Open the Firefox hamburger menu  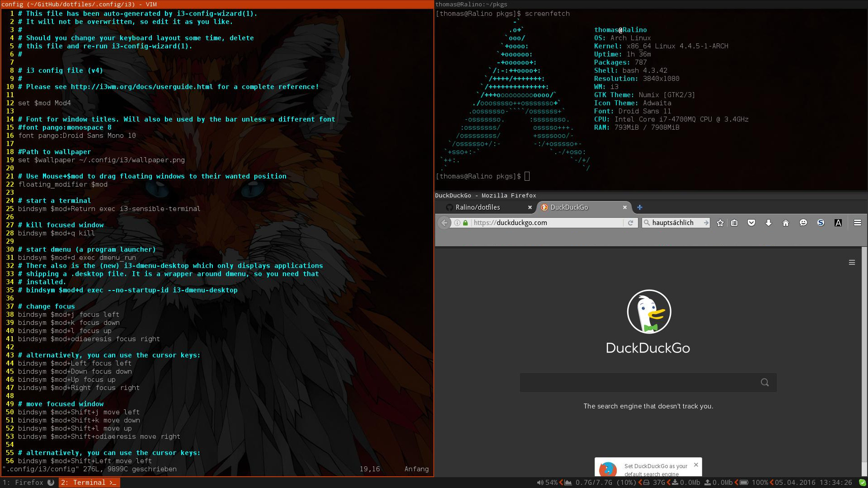pos(857,223)
